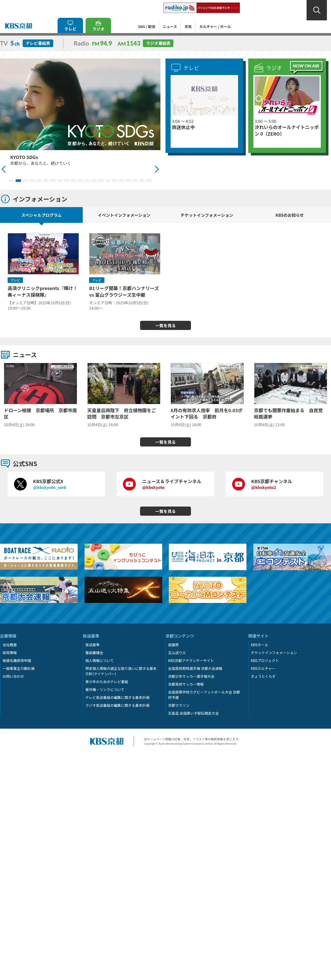The image size is (331, 980).
Task: Open 京都でも開票作業始まる news item
Action: (x=290, y=395)
